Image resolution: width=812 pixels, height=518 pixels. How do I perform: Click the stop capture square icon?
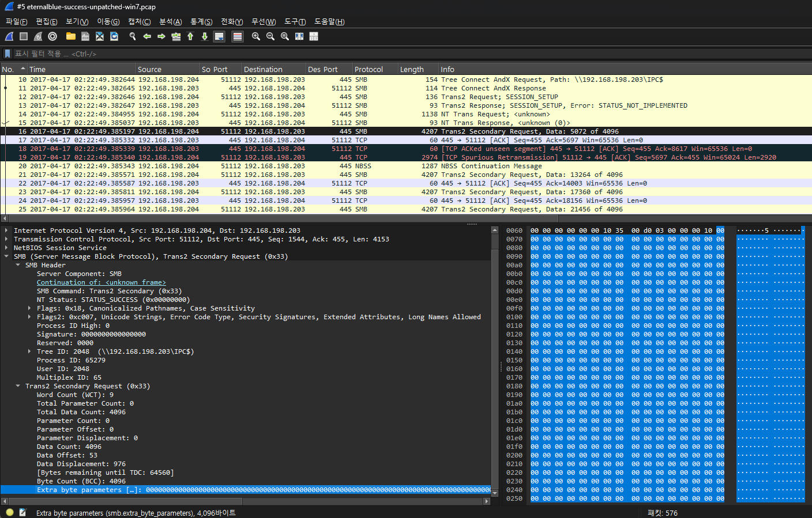point(24,36)
